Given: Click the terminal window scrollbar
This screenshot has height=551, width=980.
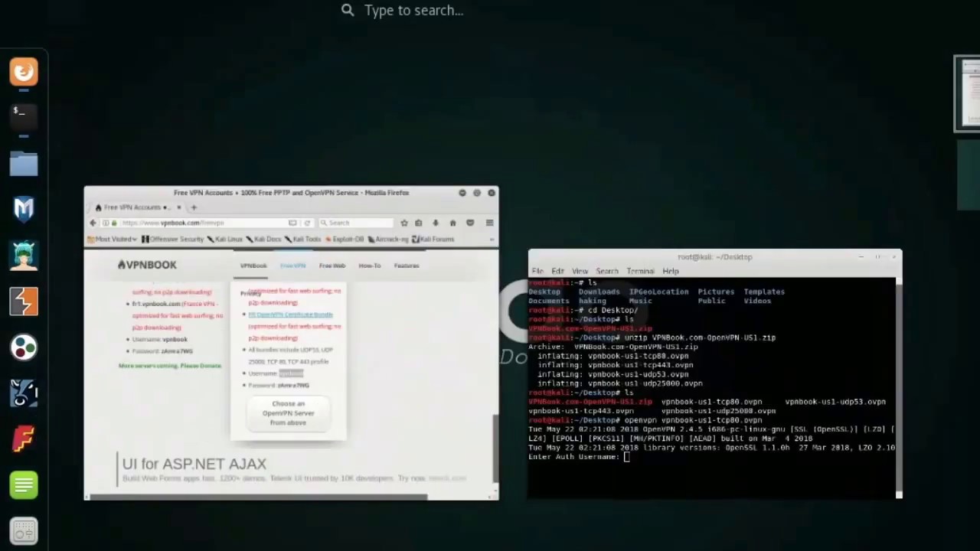Looking at the screenshot, I should 899,387.
